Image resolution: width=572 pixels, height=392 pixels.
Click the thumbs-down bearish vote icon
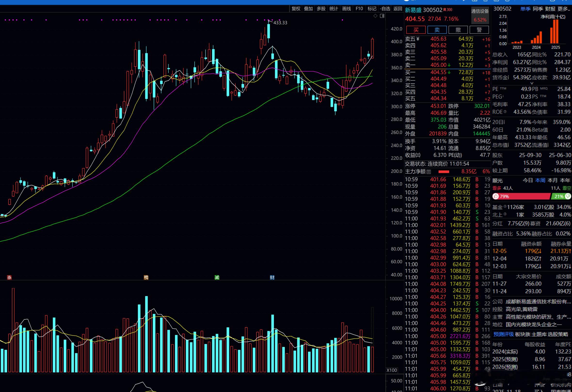pyautogui.click(x=568, y=196)
